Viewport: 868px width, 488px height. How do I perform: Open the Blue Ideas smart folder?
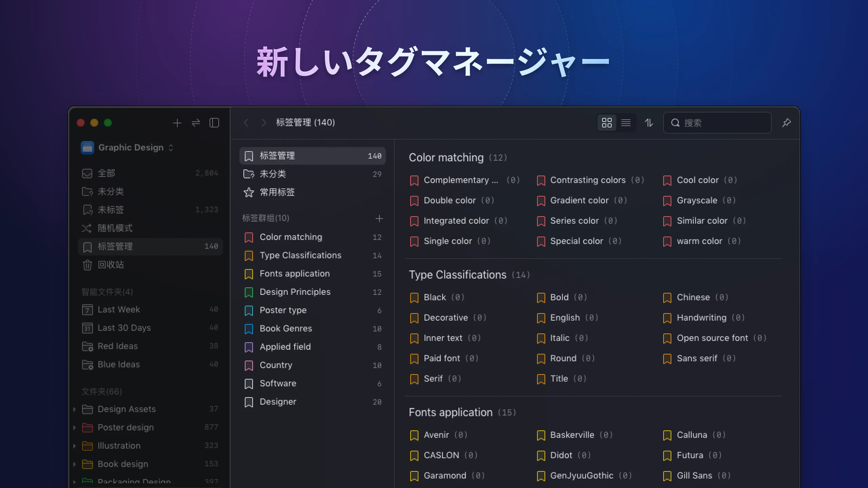tap(150, 364)
